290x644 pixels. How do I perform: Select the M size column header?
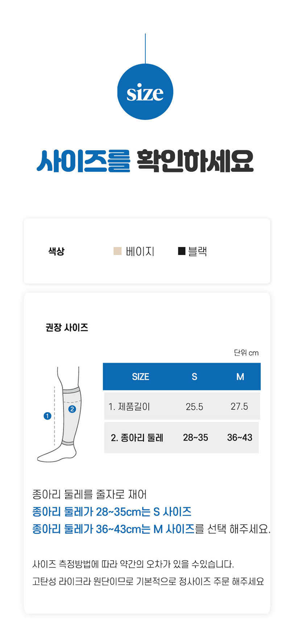[x=240, y=377]
